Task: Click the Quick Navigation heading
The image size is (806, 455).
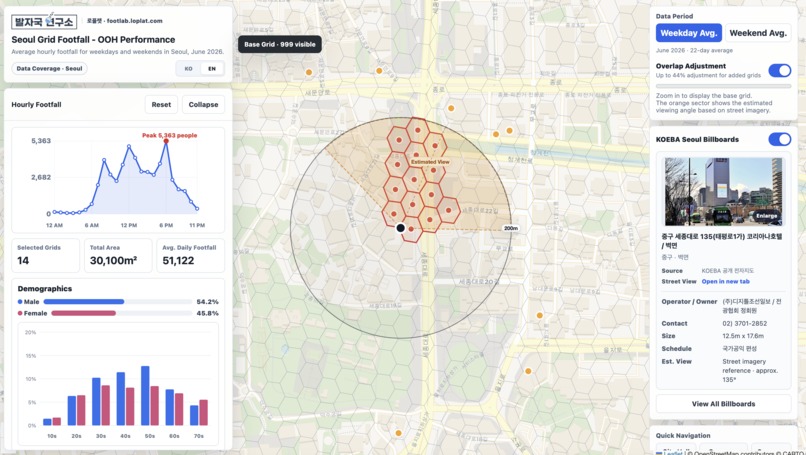Action: [683, 435]
